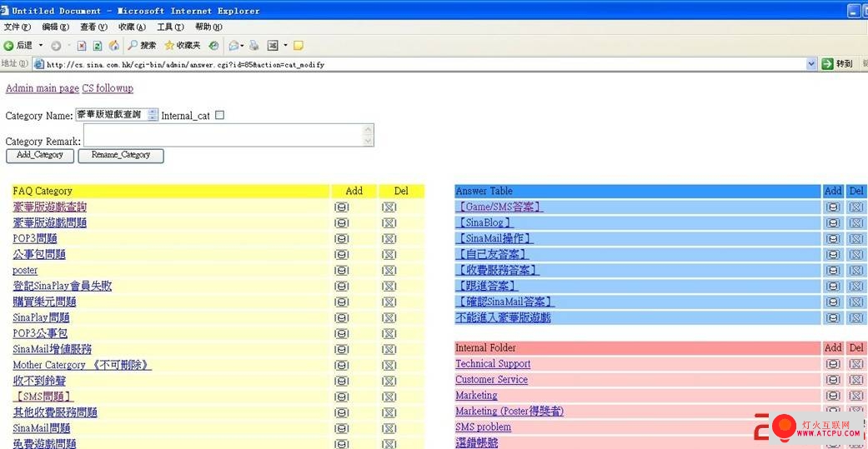Go back with the 后退 button

click(x=18, y=45)
